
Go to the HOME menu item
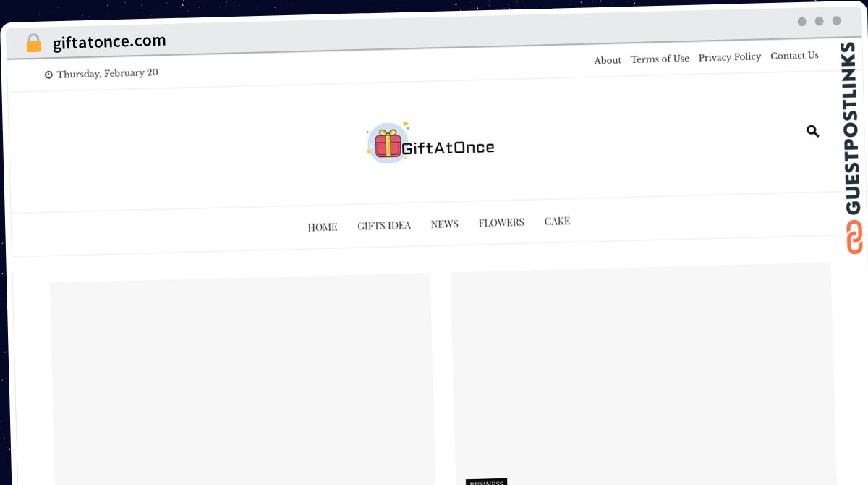click(323, 227)
